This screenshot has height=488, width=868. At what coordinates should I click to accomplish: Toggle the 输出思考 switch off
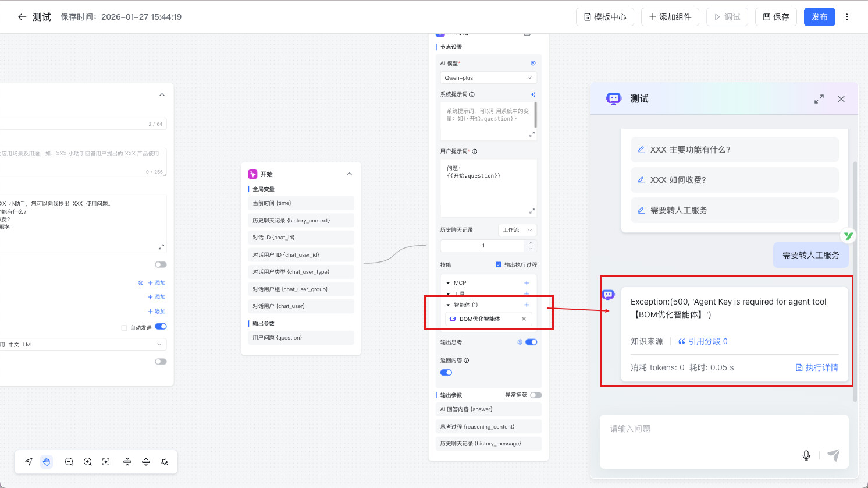[531, 342]
